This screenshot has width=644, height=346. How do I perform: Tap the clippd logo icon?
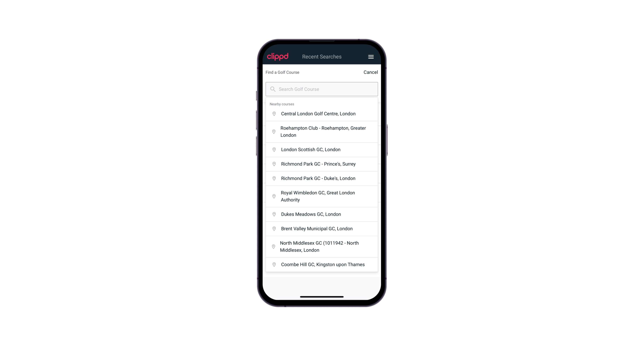pyautogui.click(x=278, y=57)
